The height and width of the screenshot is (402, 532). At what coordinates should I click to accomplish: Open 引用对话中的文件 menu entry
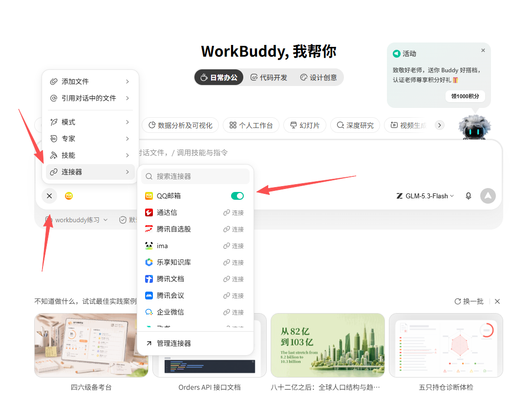pos(90,98)
